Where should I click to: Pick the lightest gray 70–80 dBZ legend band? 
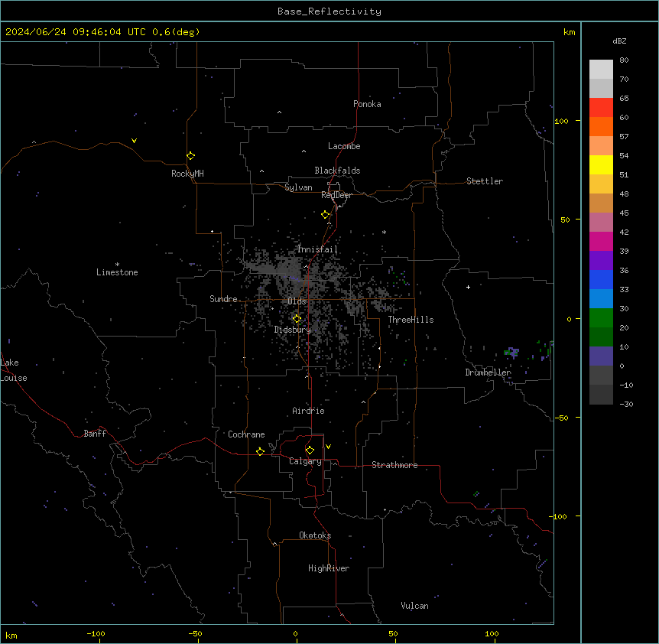click(601, 70)
